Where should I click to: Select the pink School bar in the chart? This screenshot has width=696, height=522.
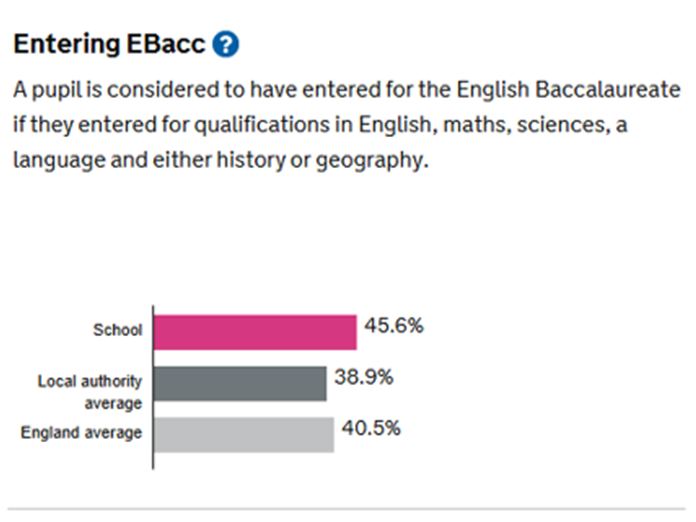(x=254, y=332)
